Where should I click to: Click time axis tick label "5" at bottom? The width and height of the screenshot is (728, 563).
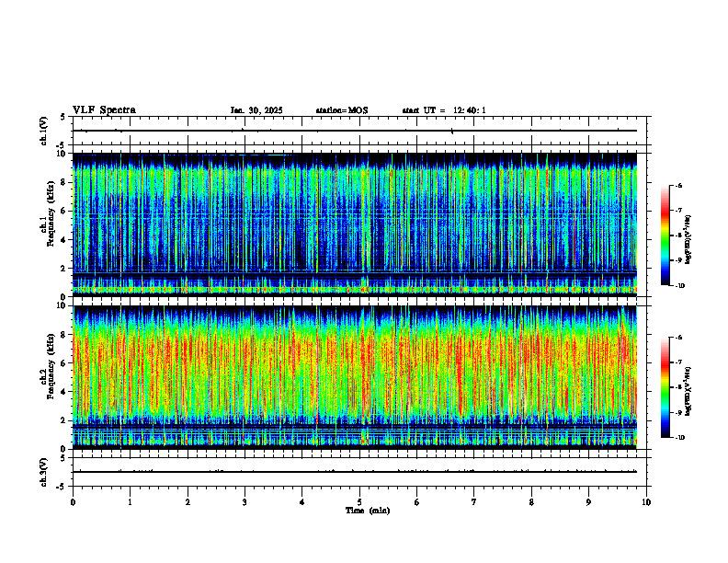click(x=359, y=502)
